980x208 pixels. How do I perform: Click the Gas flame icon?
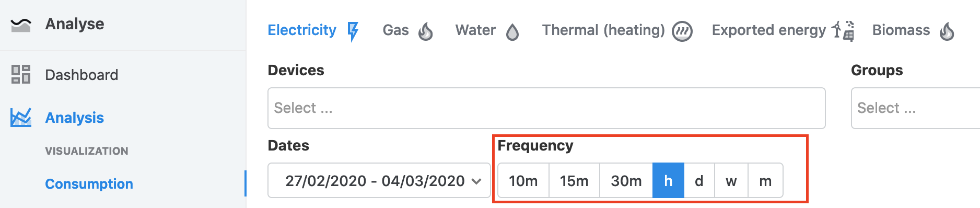point(426,31)
